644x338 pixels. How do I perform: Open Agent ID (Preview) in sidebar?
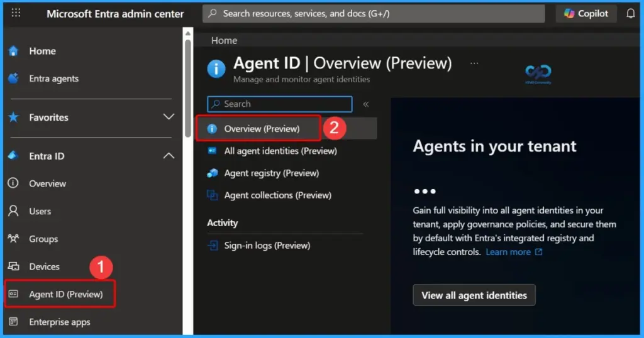click(x=65, y=294)
